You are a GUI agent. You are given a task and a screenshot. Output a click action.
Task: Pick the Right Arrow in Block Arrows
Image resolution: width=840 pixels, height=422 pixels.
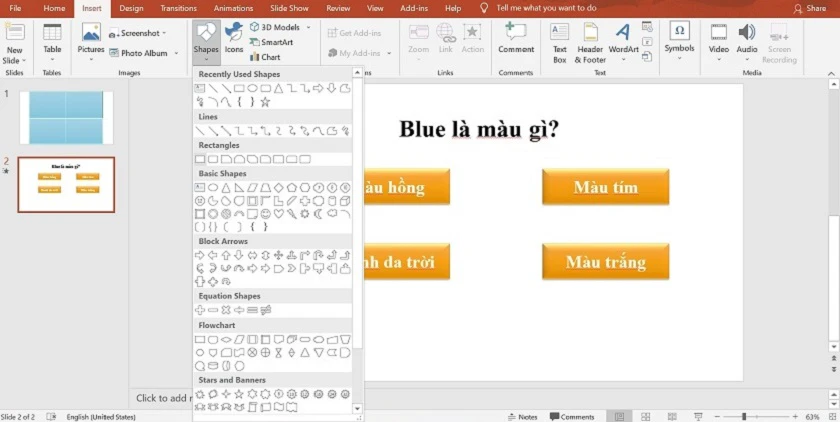200,255
